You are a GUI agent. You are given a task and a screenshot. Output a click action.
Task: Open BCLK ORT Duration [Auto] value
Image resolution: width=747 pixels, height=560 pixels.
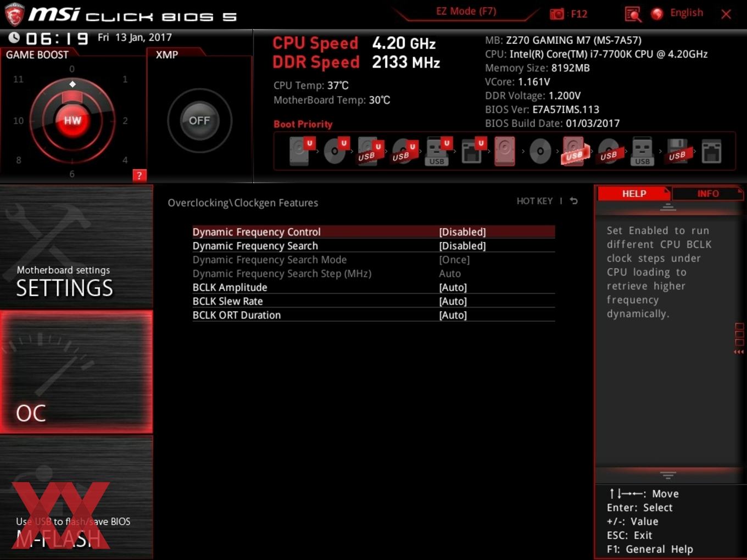(x=453, y=315)
